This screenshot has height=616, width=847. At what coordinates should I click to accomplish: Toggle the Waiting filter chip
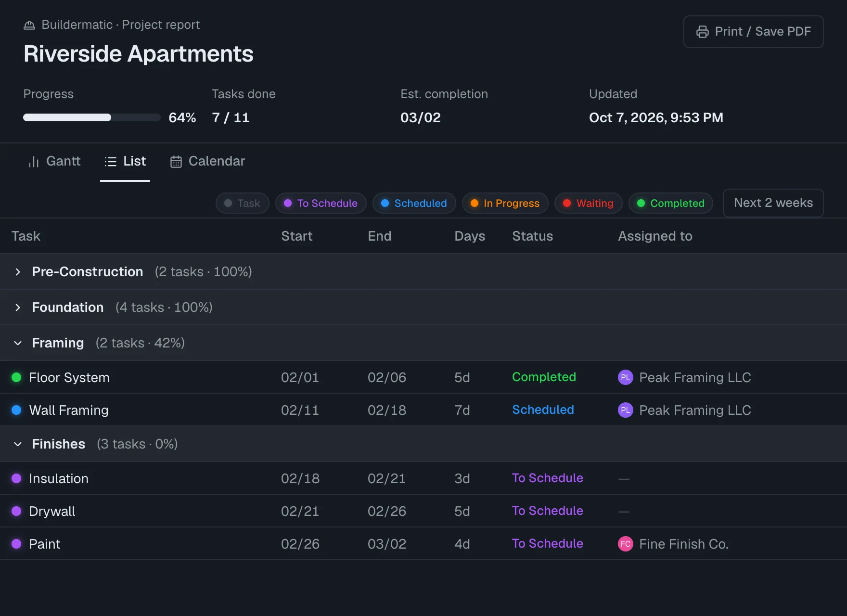point(588,203)
